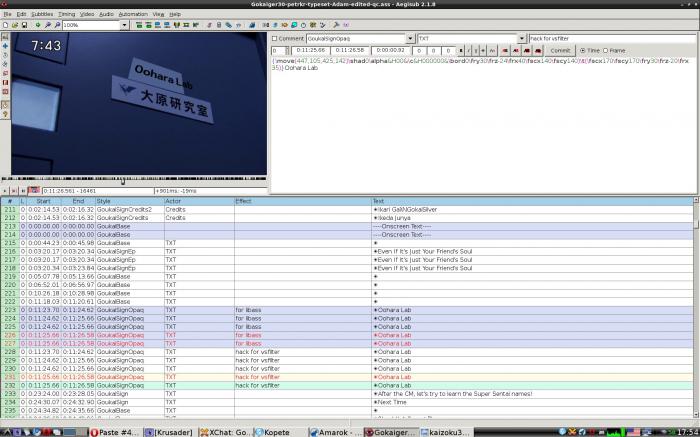Click the Zoom in magnifier icon
The height and width of the screenshot is (437, 700).
pyautogui.click(x=48, y=25)
